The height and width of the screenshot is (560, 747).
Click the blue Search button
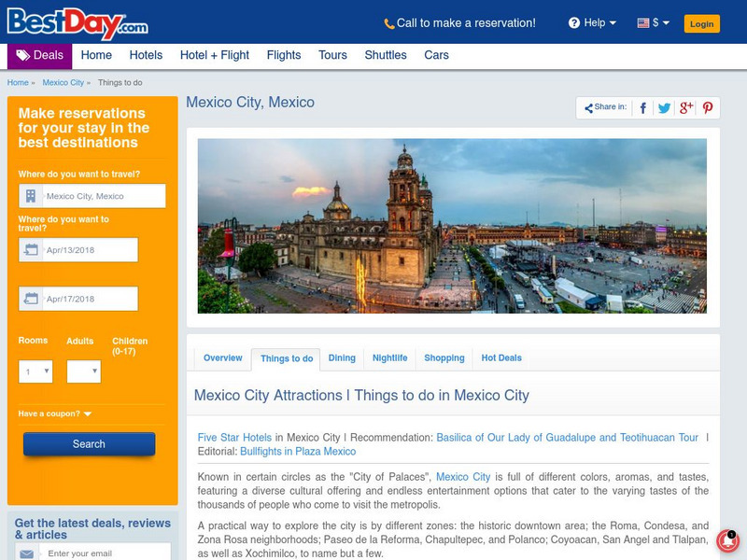(89, 444)
